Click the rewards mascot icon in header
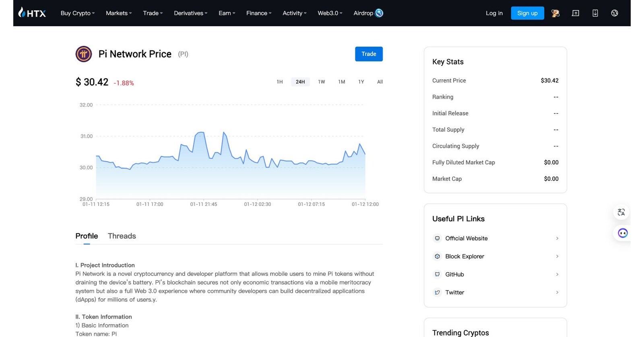 (x=555, y=13)
